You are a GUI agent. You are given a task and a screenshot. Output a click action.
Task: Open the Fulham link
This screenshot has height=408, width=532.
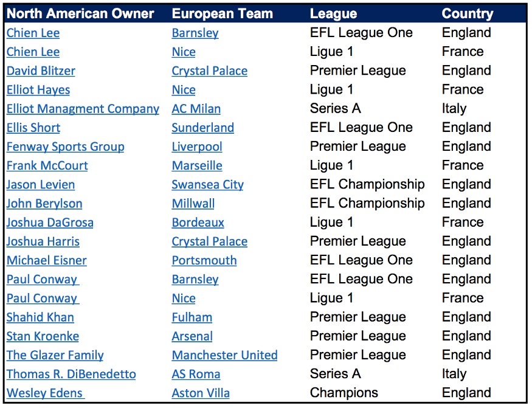coord(192,317)
